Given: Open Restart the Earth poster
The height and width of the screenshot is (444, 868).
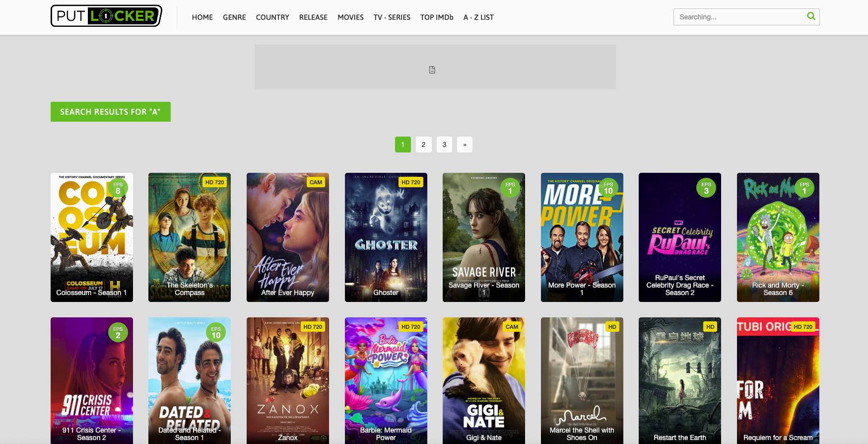Looking at the screenshot, I should coord(680,380).
